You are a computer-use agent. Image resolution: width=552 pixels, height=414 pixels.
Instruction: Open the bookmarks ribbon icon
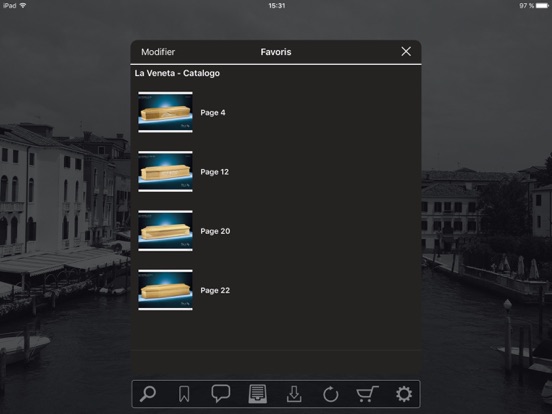pos(184,394)
